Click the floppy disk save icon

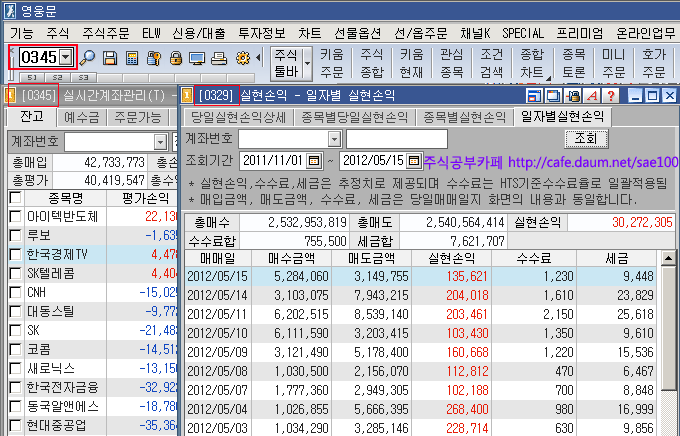[x=110, y=58]
